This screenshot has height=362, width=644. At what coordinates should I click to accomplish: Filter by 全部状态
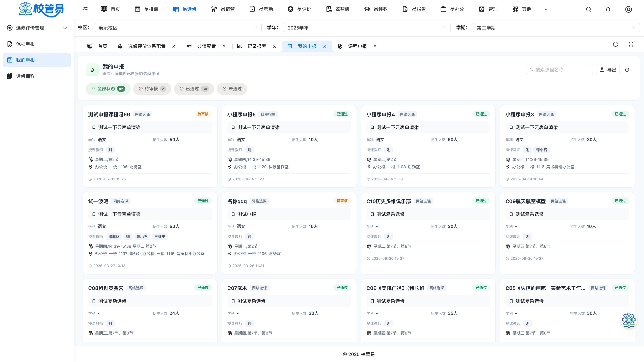pos(108,89)
